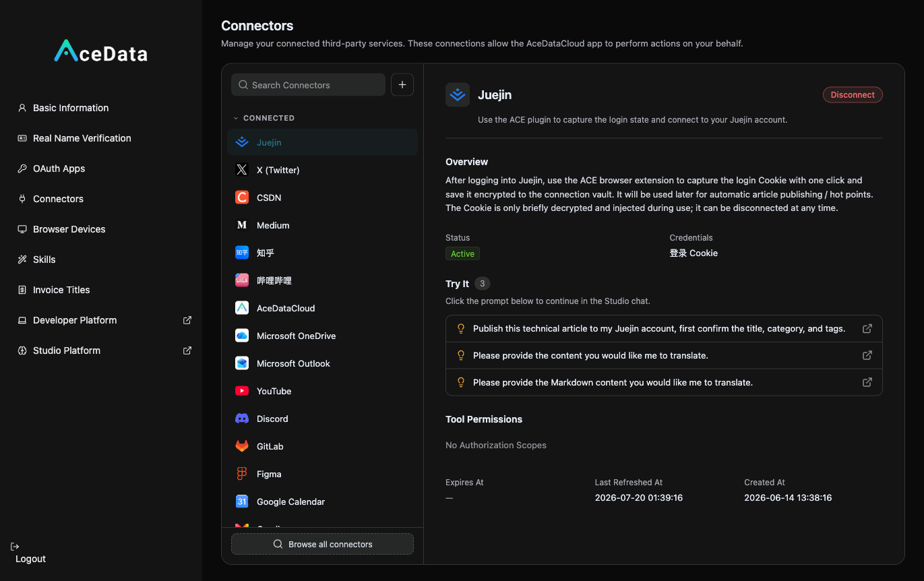The width and height of the screenshot is (924, 581).
Task: Click the 哔哩哔哩 logo icon
Action: (242, 280)
